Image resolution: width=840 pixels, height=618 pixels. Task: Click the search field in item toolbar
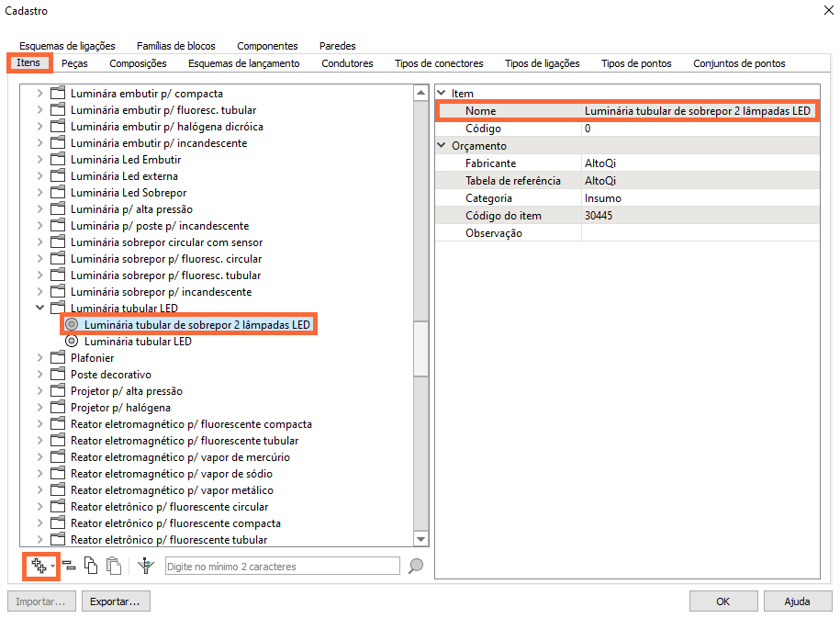[281, 567]
